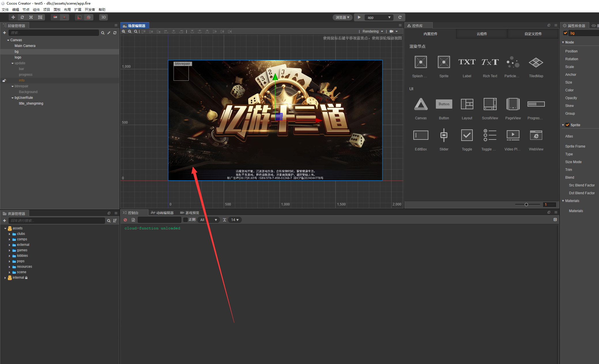Toggle the console regex checkbox

(x=185, y=220)
